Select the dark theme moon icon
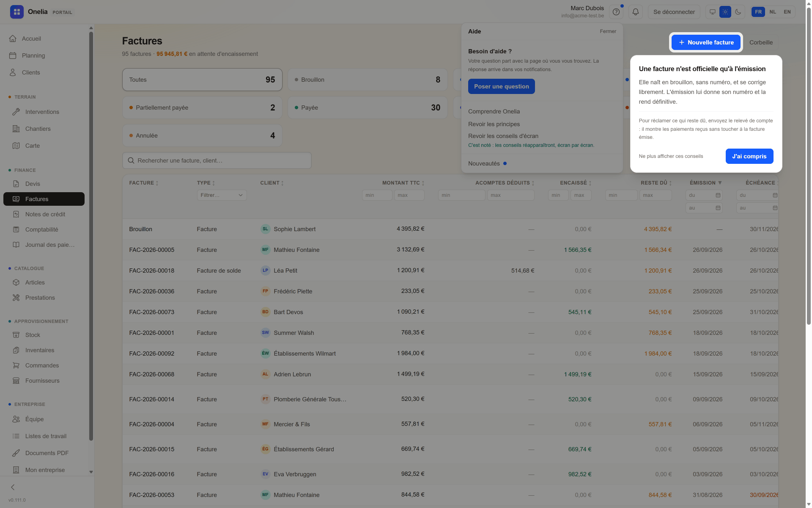This screenshot has width=812, height=508. click(x=738, y=12)
